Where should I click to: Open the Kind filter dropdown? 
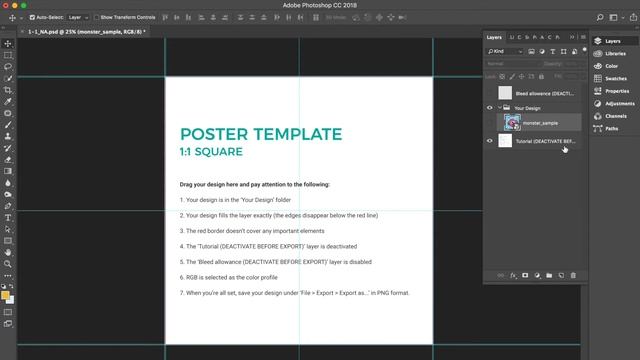pos(504,51)
